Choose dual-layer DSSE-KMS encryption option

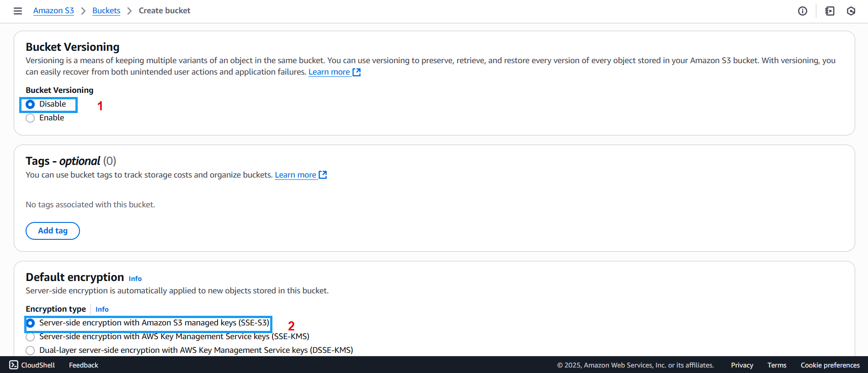pos(30,351)
